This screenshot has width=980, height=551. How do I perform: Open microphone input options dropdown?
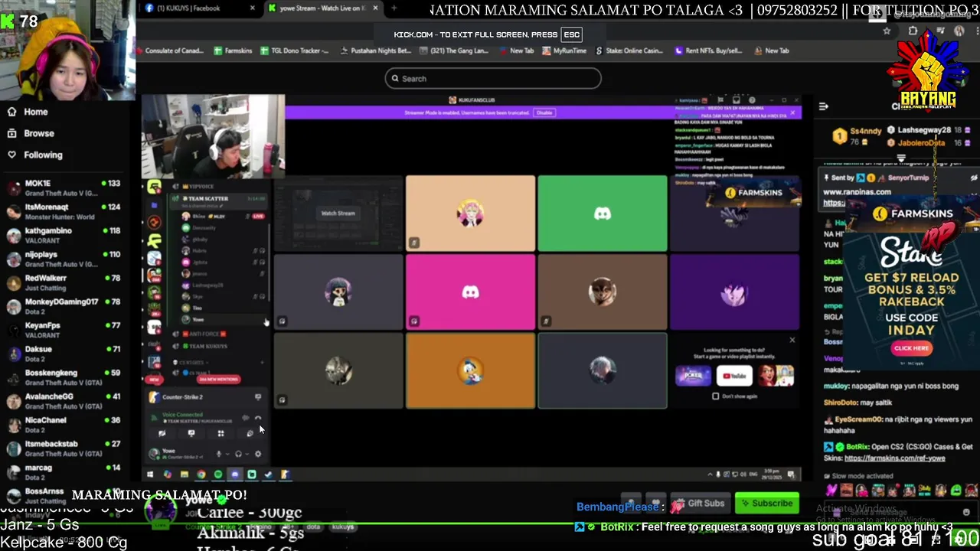tap(227, 454)
